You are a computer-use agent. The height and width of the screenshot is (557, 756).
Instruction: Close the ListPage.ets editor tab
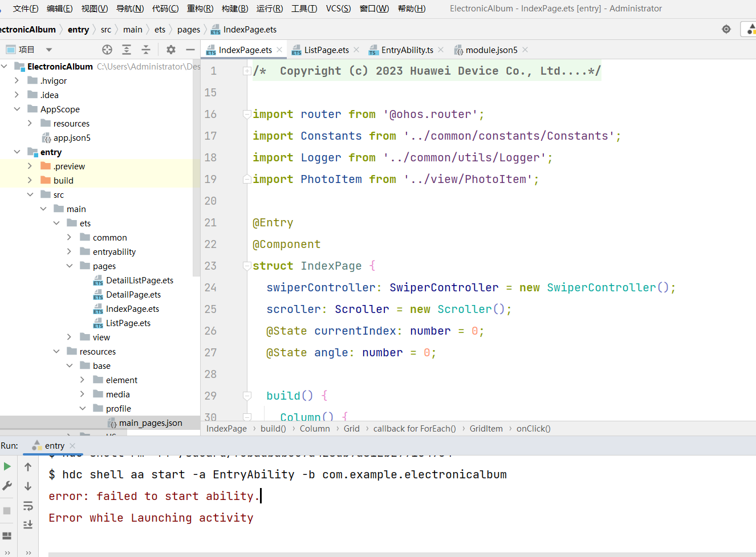point(356,50)
